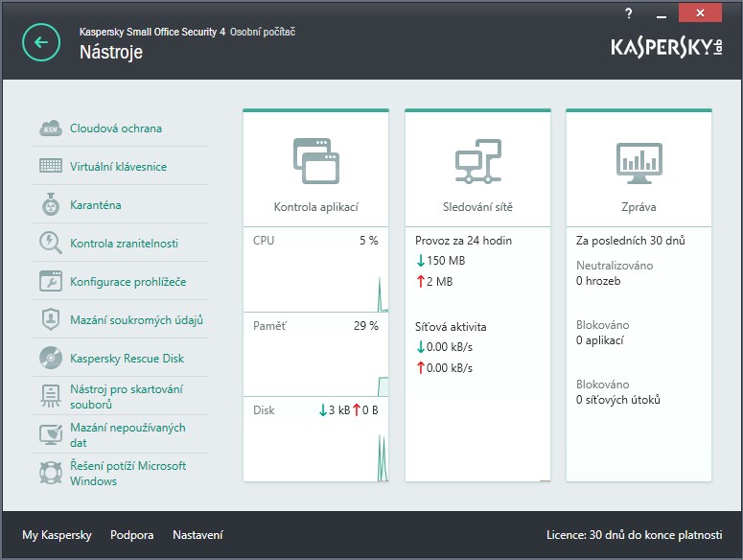Click the green back arrow button
This screenshot has width=743, height=560.
(x=41, y=42)
